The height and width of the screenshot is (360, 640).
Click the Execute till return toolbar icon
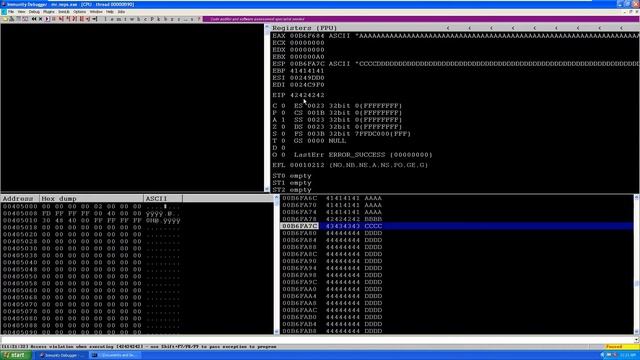(x=89, y=19)
